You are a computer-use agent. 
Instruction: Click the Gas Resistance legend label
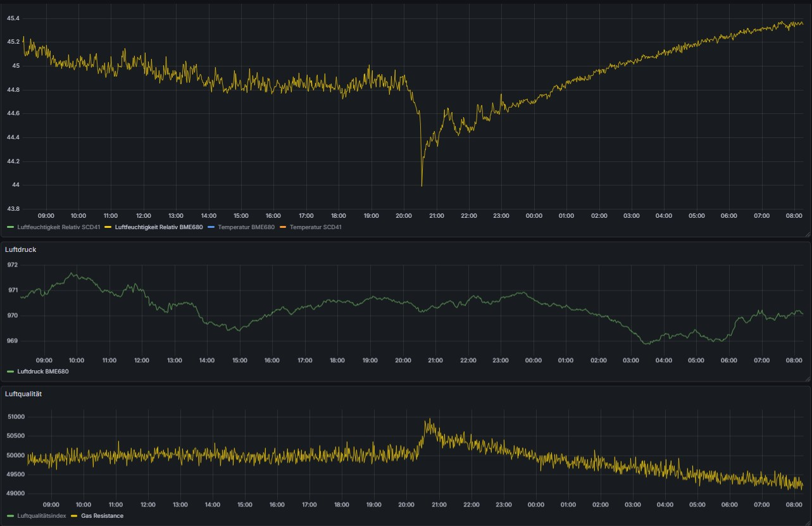pyautogui.click(x=103, y=516)
